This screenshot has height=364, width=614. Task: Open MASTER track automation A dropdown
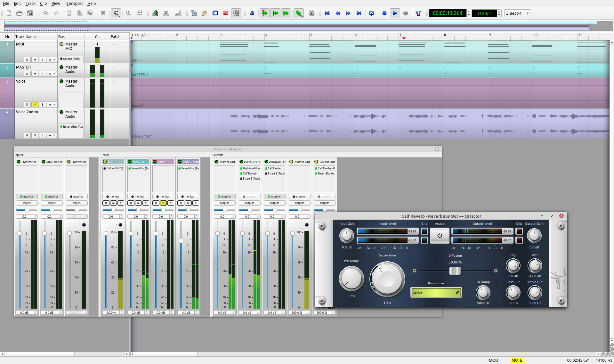(52, 74)
